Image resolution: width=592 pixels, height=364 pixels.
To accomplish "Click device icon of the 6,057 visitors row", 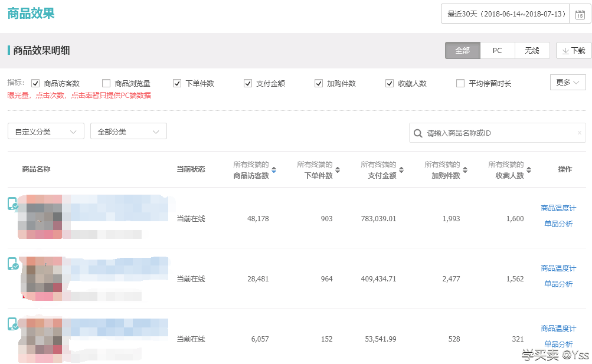I will [x=12, y=324].
